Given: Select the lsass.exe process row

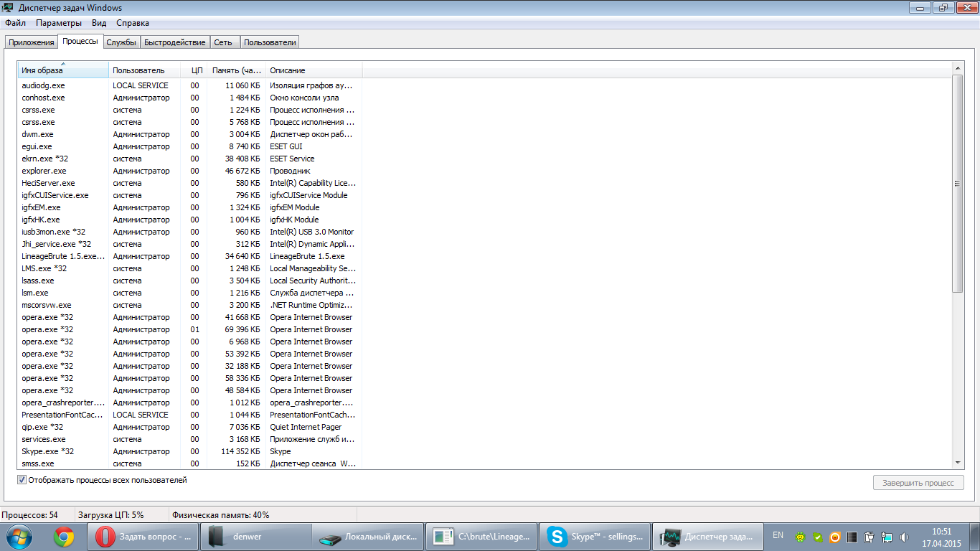Looking at the screenshot, I should pyautogui.click(x=190, y=281).
